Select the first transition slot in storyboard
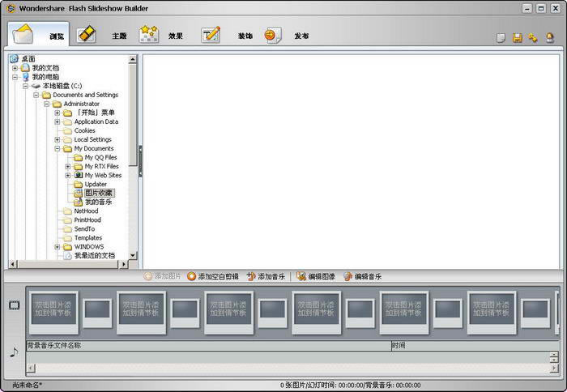The width and height of the screenshot is (567, 392). coord(97,313)
